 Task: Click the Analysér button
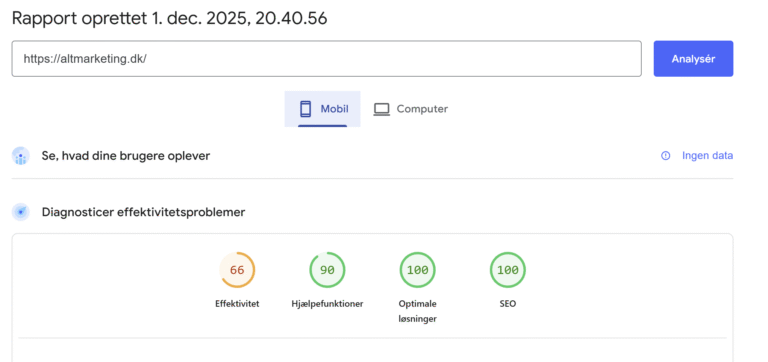[x=693, y=59]
